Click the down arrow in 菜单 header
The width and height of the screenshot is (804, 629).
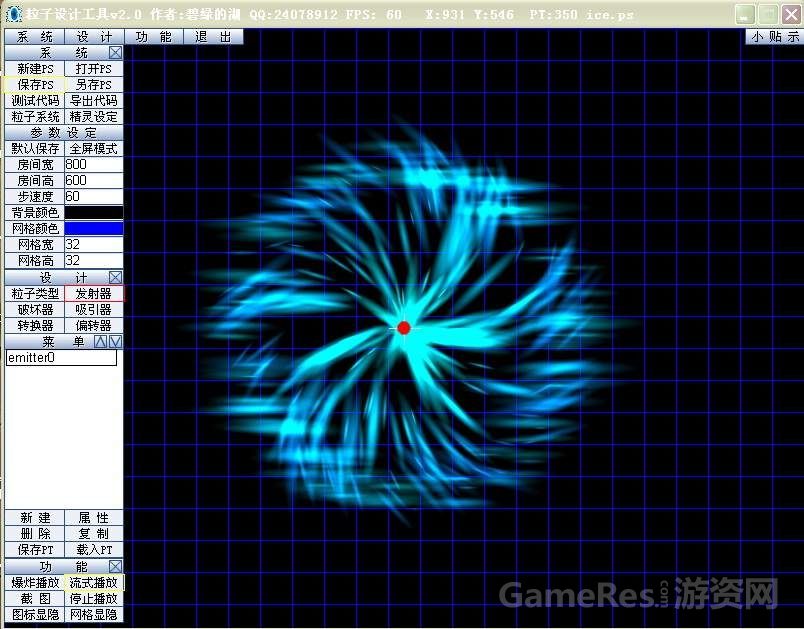point(116,341)
